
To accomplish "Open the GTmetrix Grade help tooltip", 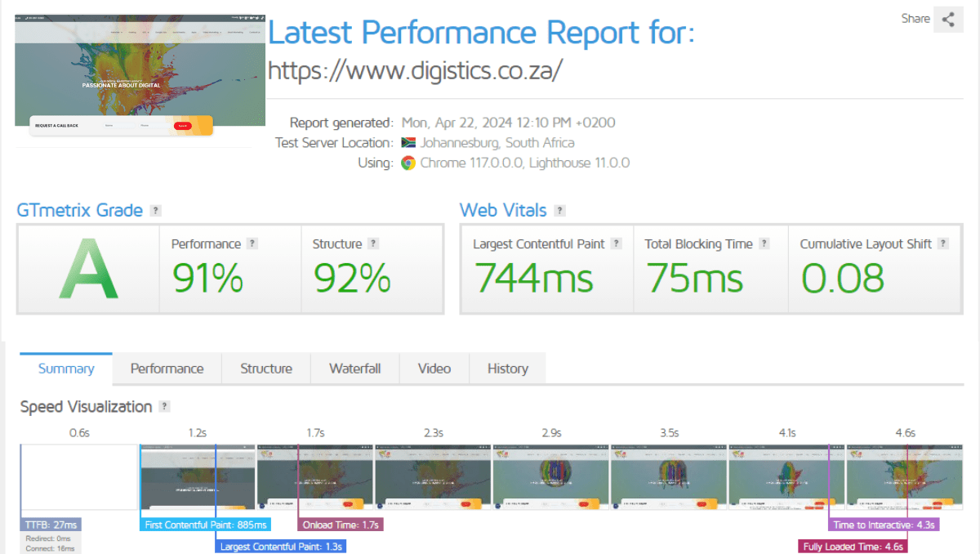I will [x=155, y=210].
